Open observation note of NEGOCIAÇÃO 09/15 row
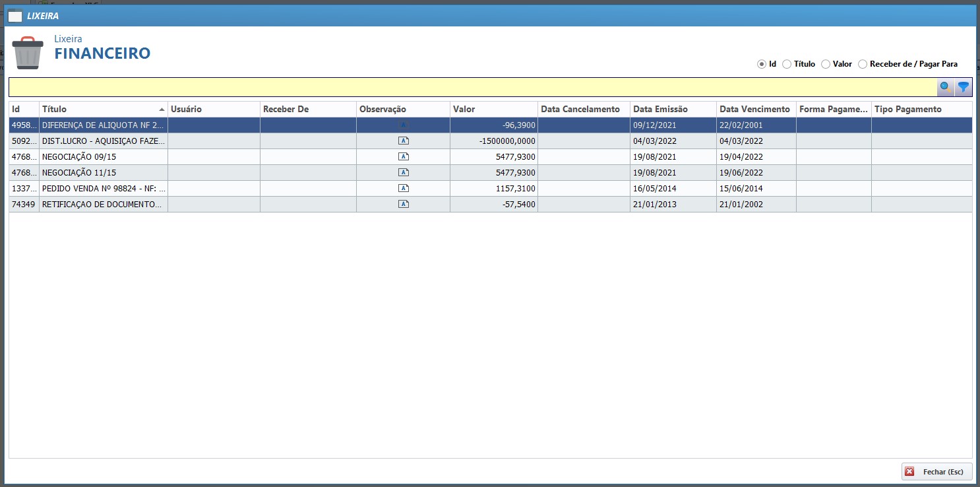Viewport: 980px width, 487px height. click(x=404, y=156)
